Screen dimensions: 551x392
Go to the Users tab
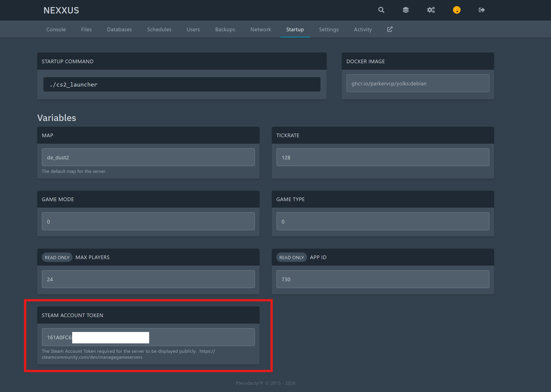193,29
